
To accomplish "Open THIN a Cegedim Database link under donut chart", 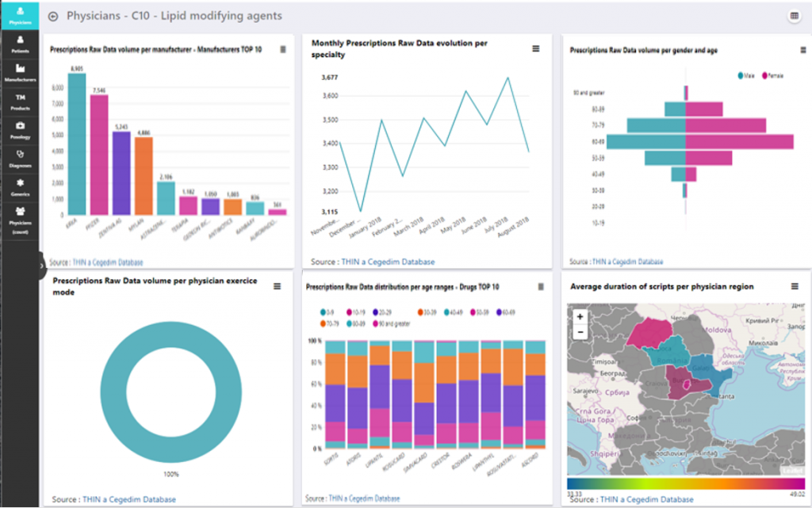I will click(x=129, y=499).
